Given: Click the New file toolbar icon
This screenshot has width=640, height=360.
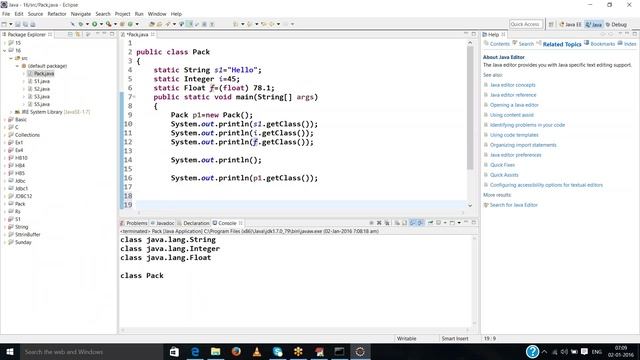Looking at the screenshot, I should coord(4,24).
